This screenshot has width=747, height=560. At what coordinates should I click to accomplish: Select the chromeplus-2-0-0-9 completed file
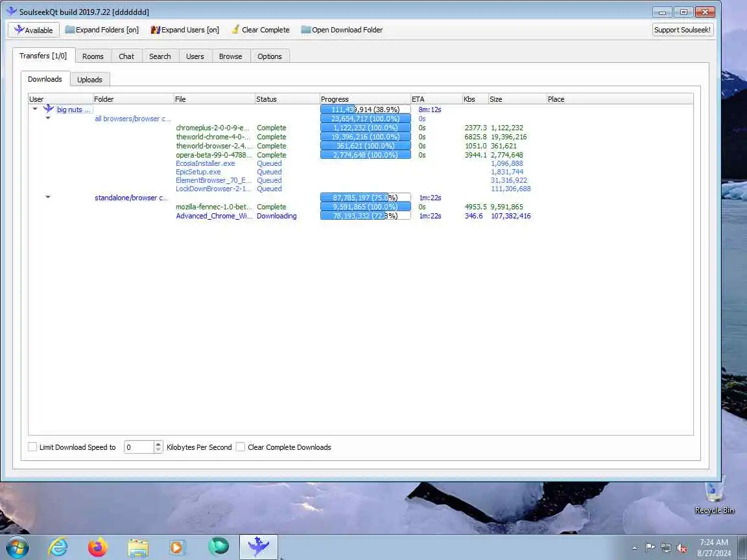click(213, 128)
